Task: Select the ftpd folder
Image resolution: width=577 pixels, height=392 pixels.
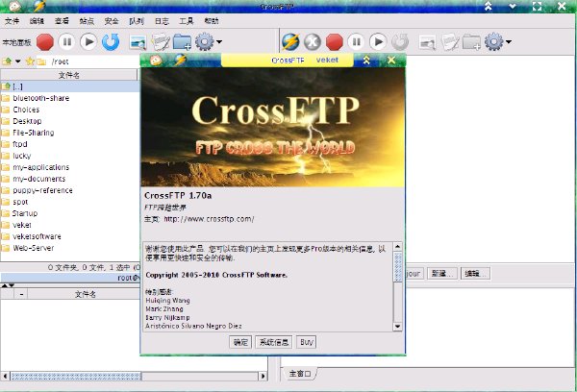Action: pos(70,144)
